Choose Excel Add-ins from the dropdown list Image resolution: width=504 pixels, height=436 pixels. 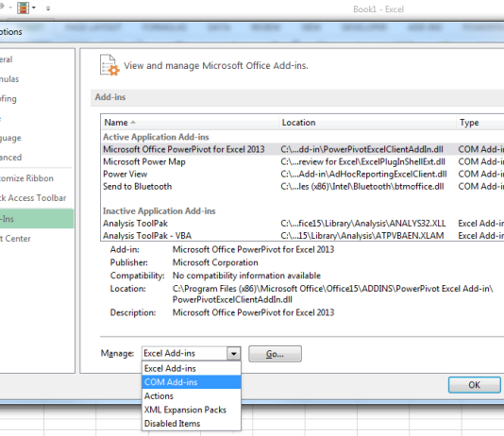(192, 369)
